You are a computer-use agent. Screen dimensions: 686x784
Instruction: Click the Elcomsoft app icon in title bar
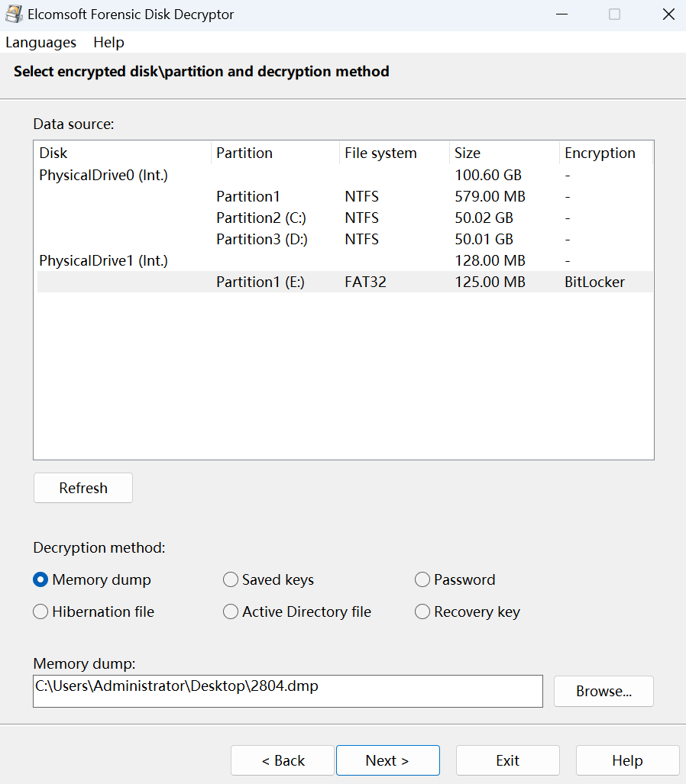pos(14,15)
